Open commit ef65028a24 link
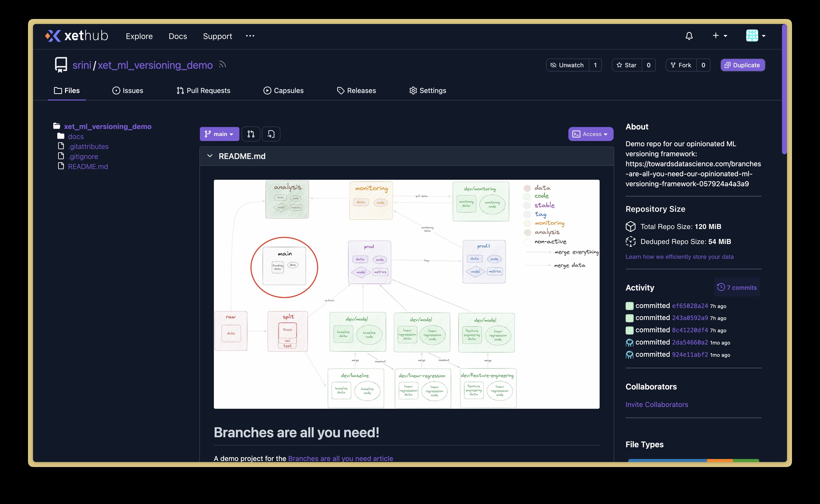This screenshot has width=820, height=504. coord(690,306)
